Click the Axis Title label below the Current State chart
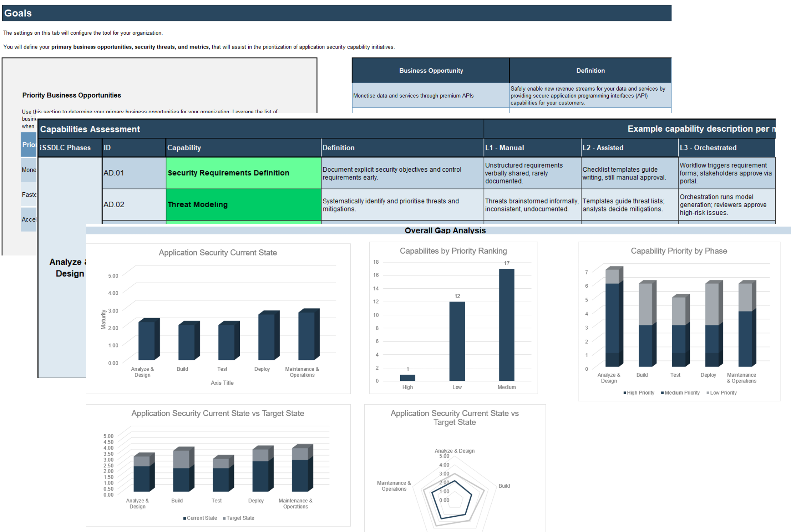791x532 pixels. (221, 382)
